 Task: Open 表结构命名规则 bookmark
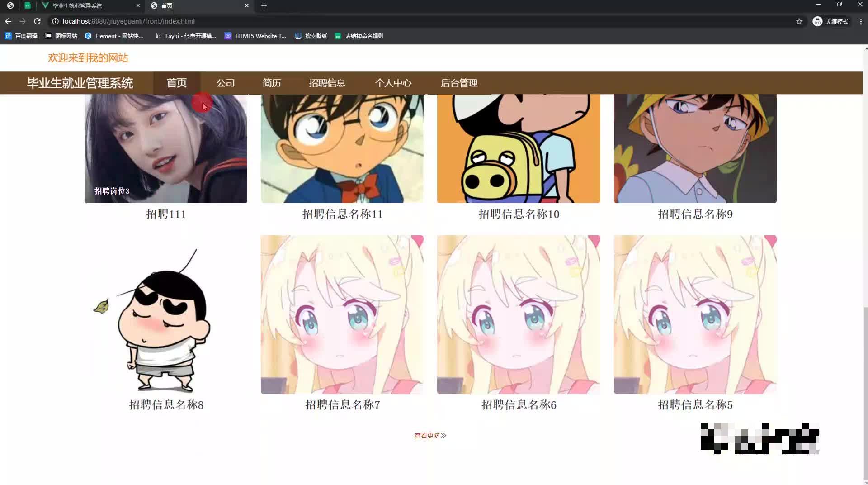(x=359, y=36)
